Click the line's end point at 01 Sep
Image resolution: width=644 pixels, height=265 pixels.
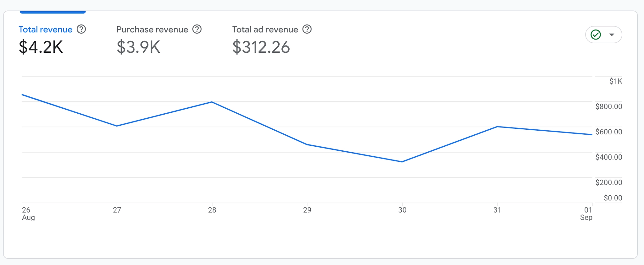[592, 135]
